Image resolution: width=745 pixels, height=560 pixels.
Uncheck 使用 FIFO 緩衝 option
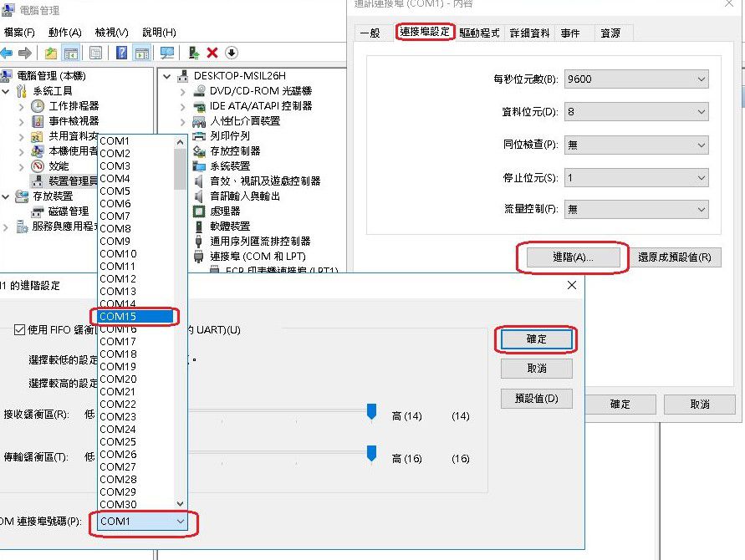coord(18,329)
